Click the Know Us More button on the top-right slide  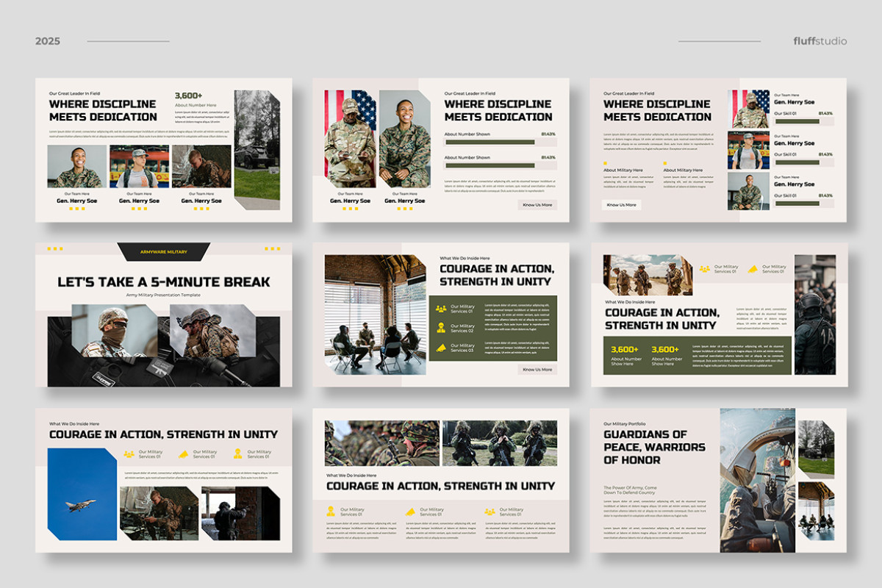[x=620, y=204]
